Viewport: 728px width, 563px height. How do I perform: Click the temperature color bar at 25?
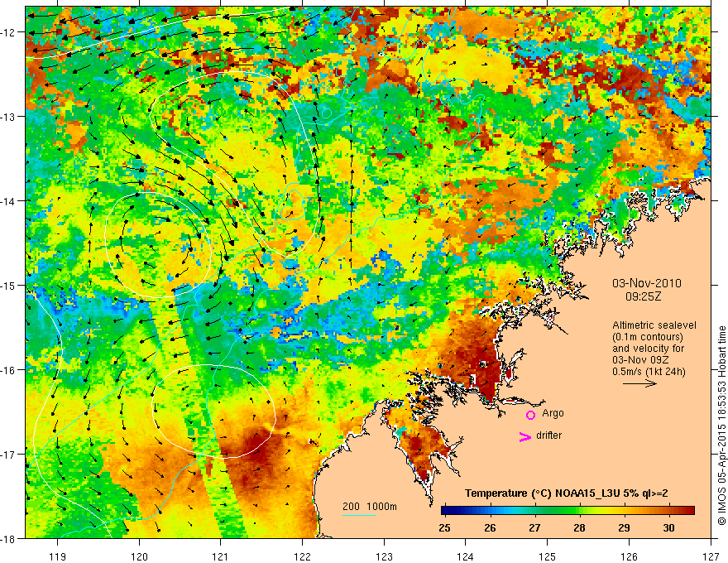444,511
